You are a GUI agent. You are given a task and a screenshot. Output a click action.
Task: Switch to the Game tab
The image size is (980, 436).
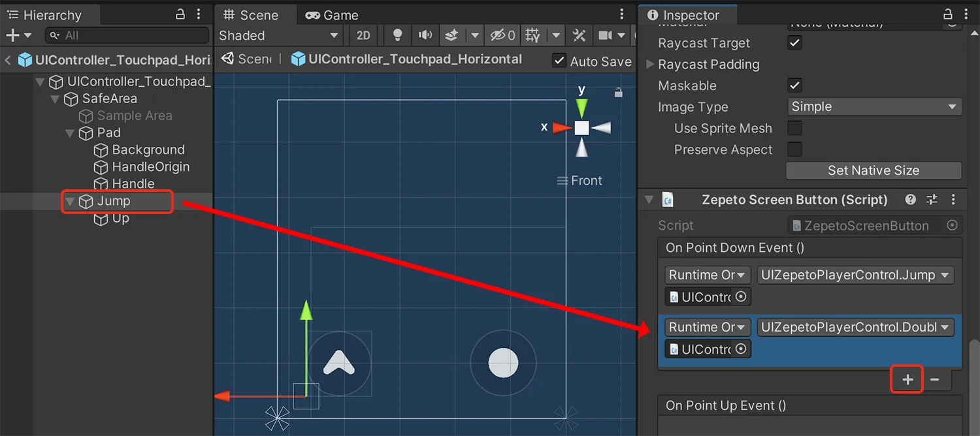pos(333,15)
